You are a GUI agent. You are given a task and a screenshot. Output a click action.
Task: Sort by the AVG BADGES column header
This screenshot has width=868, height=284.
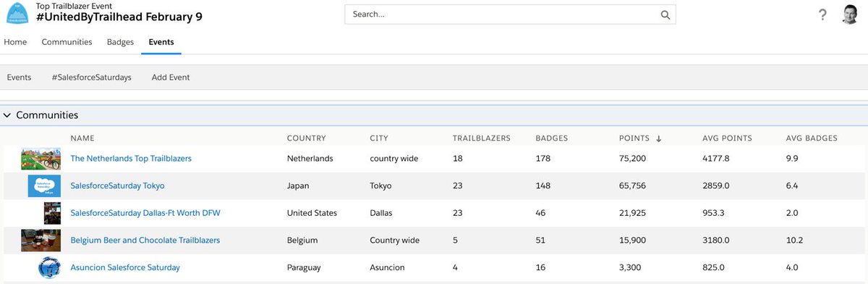point(812,138)
